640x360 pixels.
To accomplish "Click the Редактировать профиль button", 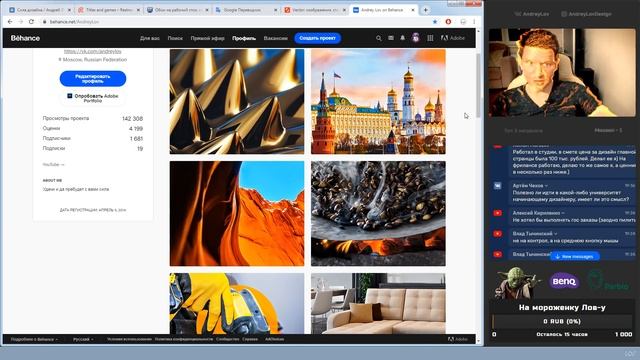I will coord(93,78).
